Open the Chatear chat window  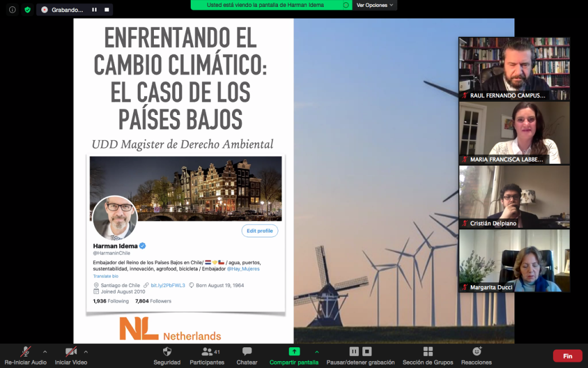(x=247, y=352)
